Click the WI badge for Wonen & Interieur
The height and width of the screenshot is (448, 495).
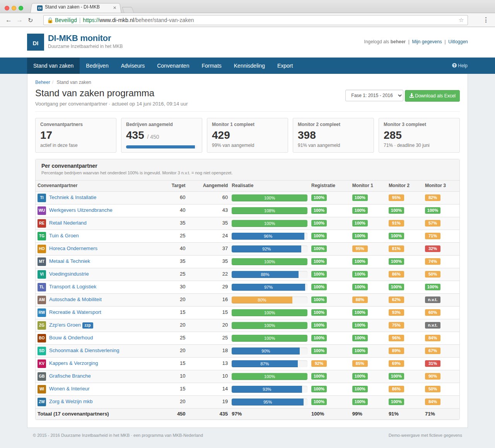point(42,389)
